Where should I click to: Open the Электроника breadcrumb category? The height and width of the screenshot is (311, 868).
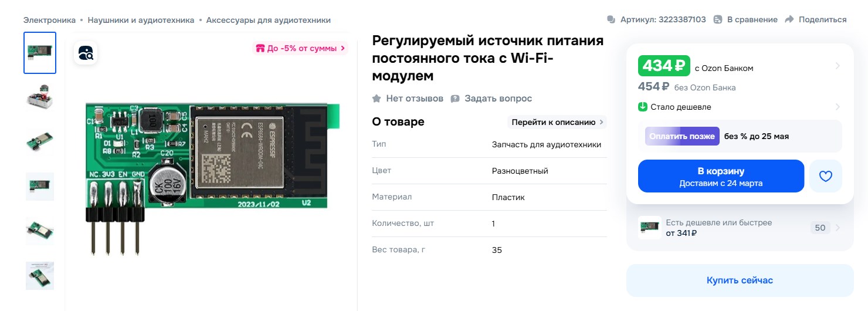(49, 20)
